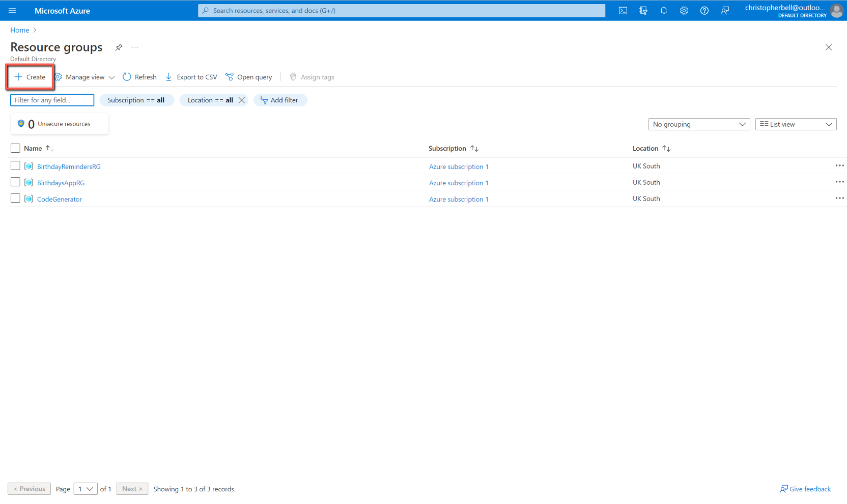The image size is (847, 504).
Task: Pin Resource groups to dashboard
Action: click(x=119, y=47)
